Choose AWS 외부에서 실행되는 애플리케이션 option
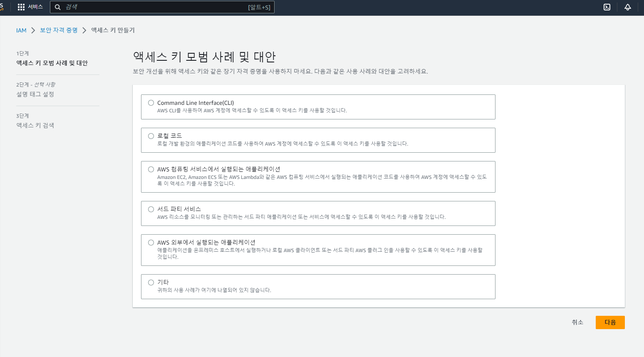The width and height of the screenshot is (644, 357). (x=151, y=243)
